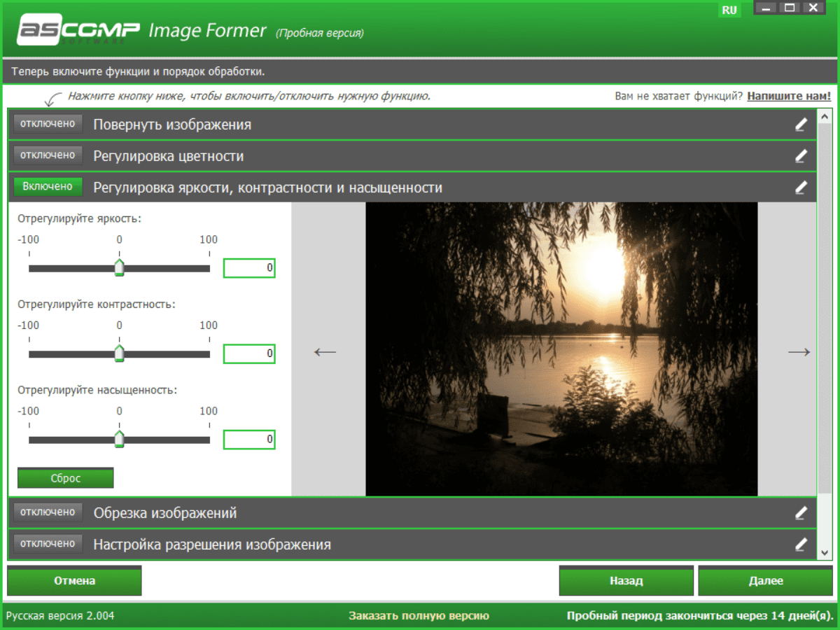
Task: Click the saturation (насыщенность) slider handle
Action: click(119, 440)
